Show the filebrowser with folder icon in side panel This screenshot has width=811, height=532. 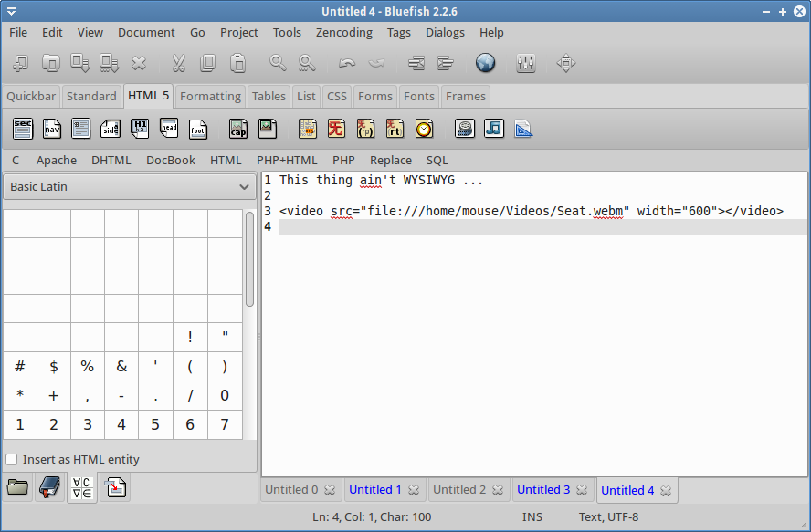point(17,487)
